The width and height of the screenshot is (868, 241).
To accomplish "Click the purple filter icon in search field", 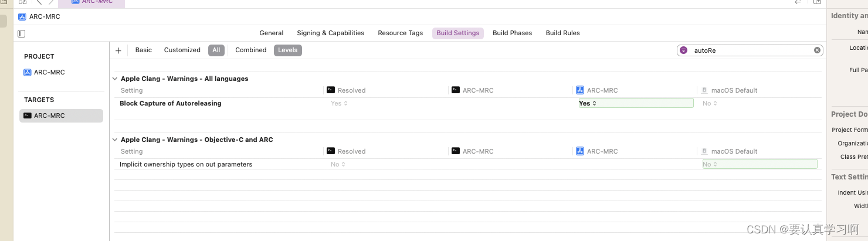I will click(x=684, y=50).
